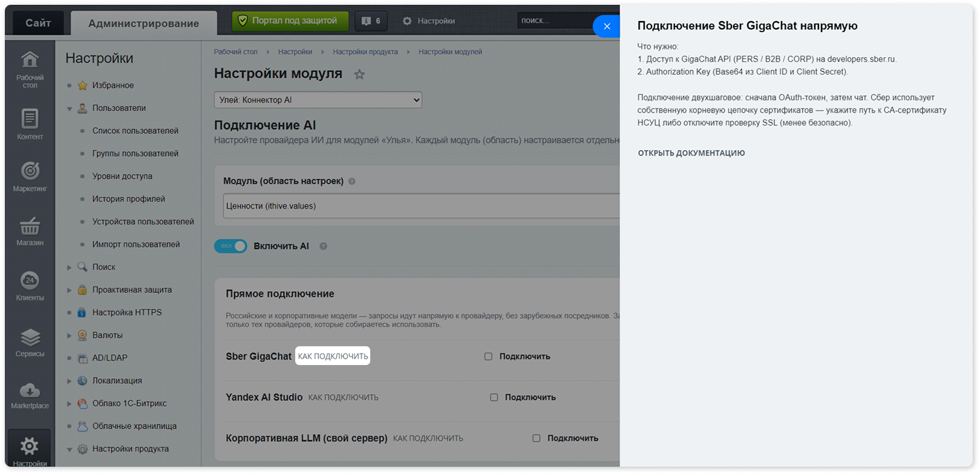Expand the Поиск tree item
The width and height of the screenshot is (980, 474).
[x=70, y=267]
